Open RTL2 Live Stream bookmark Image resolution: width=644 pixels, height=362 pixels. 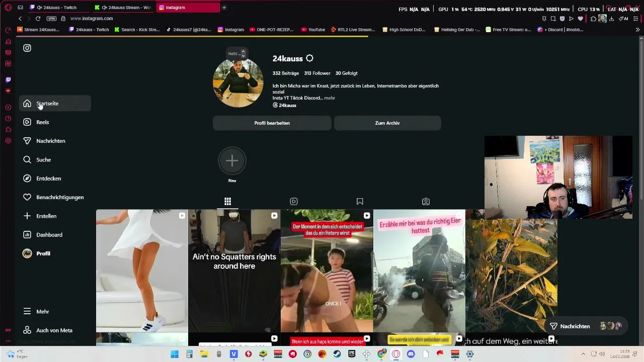(x=353, y=30)
